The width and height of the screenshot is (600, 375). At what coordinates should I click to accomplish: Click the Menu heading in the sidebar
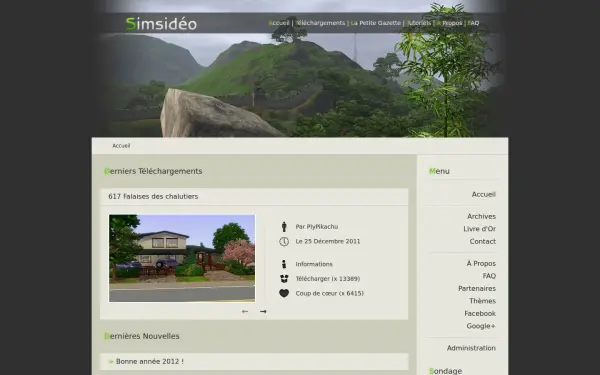(439, 171)
